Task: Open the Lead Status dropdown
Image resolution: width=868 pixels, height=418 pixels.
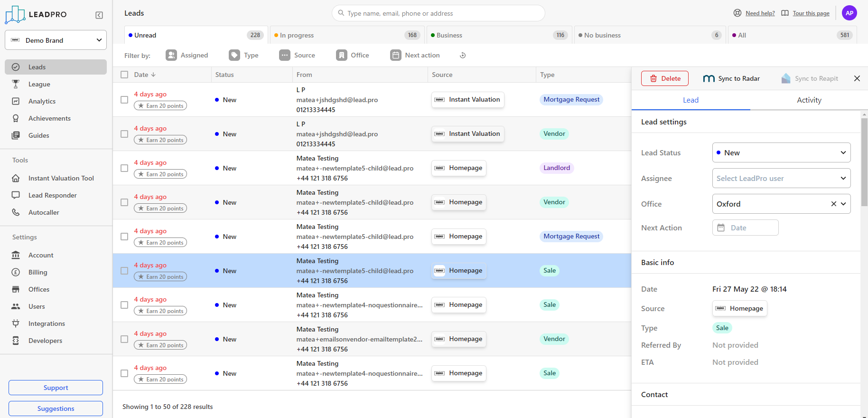Action: pos(781,153)
